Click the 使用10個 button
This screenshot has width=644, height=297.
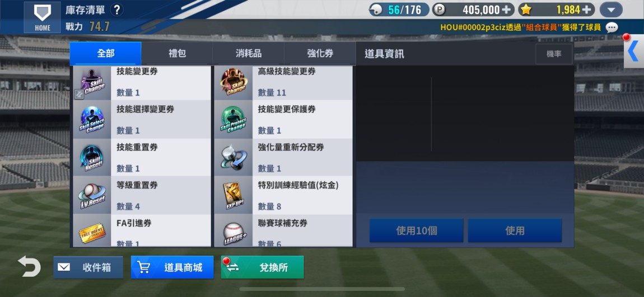(417, 230)
